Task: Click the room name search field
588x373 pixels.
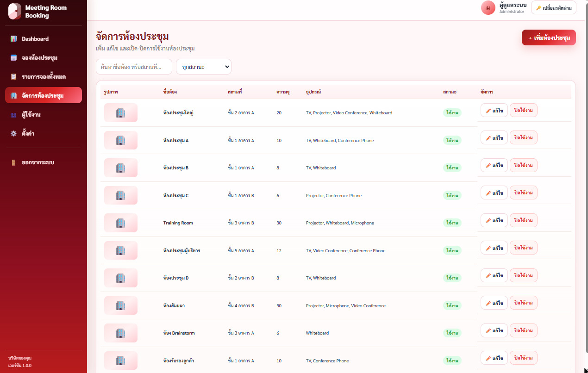Action: pos(134,67)
